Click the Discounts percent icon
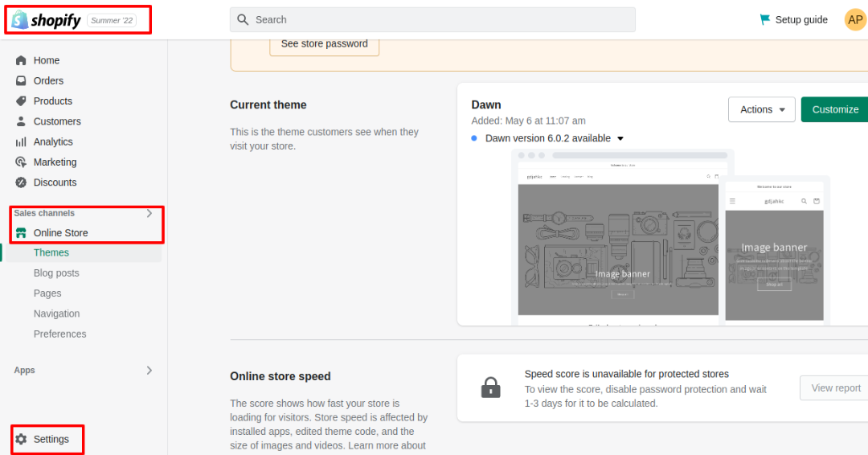Screen dimensions: 868x455 coord(21,182)
